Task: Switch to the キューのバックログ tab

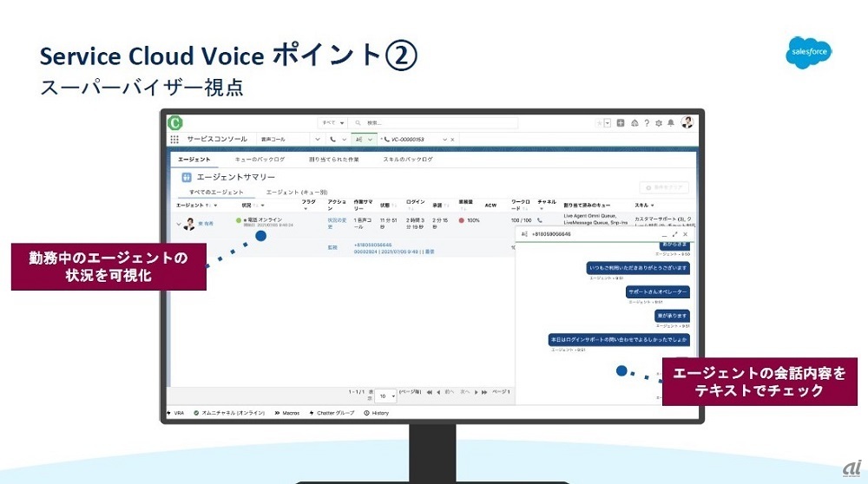Action: click(x=260, y=160)
